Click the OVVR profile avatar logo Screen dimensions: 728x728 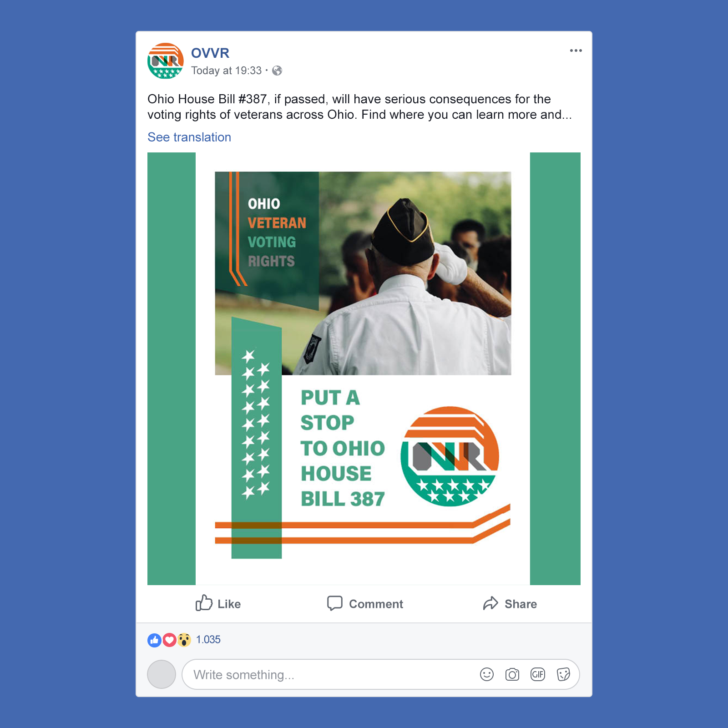(x=166, y=61)
